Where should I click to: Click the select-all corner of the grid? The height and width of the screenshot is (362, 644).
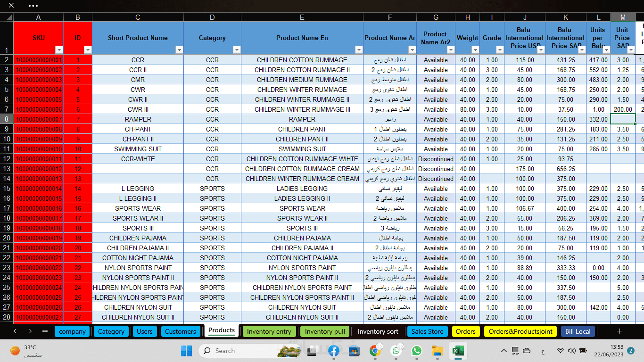[x=7, y=17]
